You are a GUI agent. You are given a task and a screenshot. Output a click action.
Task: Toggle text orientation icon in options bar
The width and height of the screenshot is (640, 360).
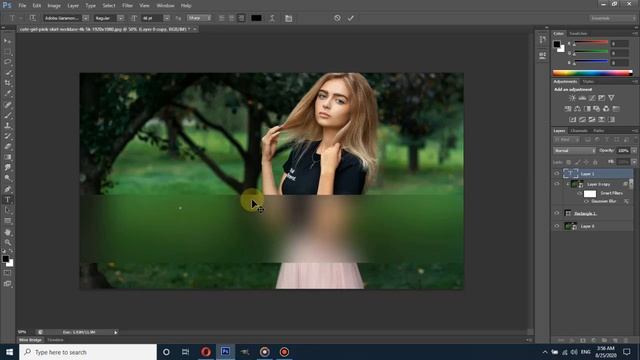coord(33,18)
